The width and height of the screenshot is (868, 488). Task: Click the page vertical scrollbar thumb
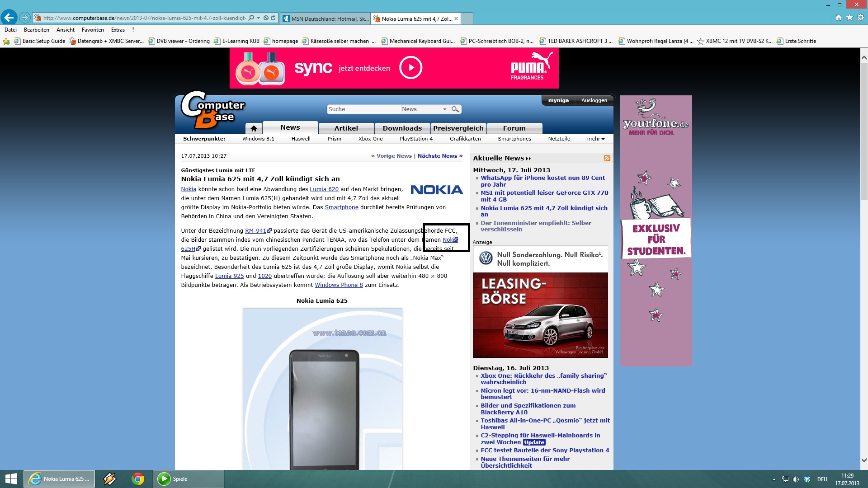click(863, 131)
